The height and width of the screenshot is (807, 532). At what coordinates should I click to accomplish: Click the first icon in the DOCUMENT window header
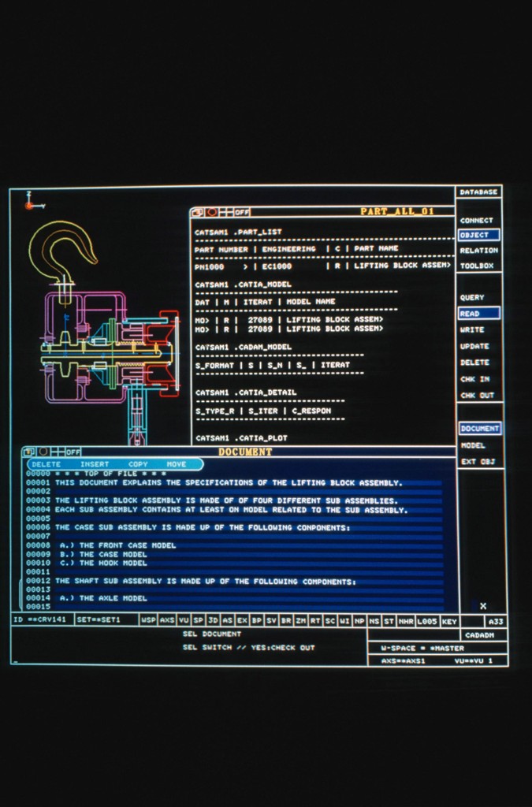[x=29, y=452]
